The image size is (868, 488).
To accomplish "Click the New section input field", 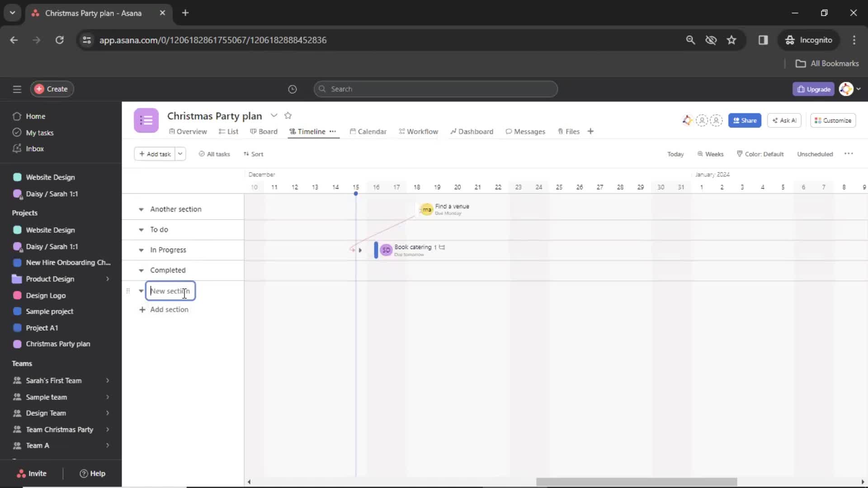I will click(170, 291).
